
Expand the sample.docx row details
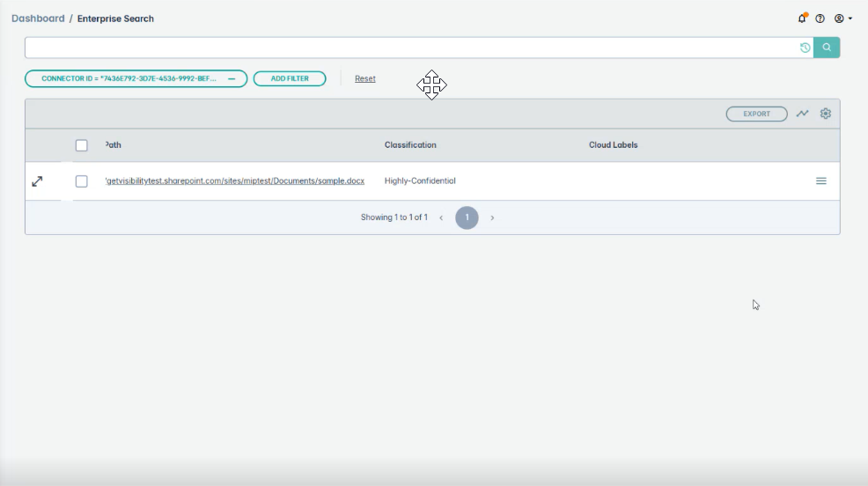point(37,181)
